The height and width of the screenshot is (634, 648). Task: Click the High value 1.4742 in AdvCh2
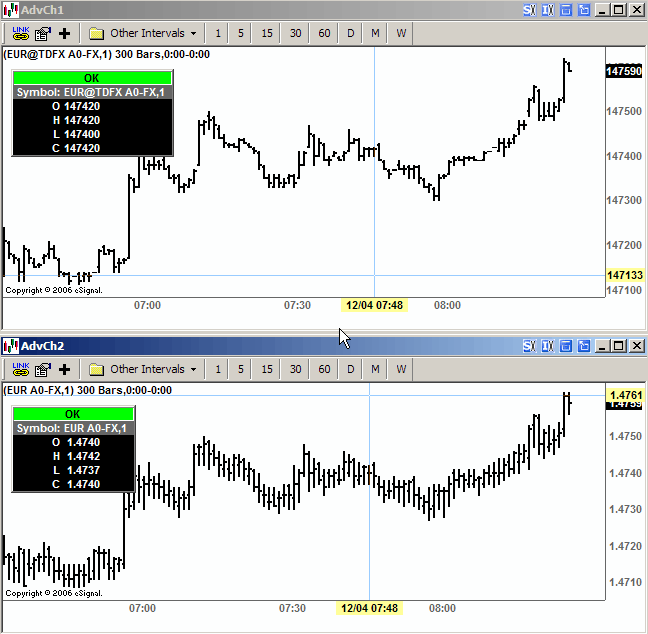pos(83,456)
